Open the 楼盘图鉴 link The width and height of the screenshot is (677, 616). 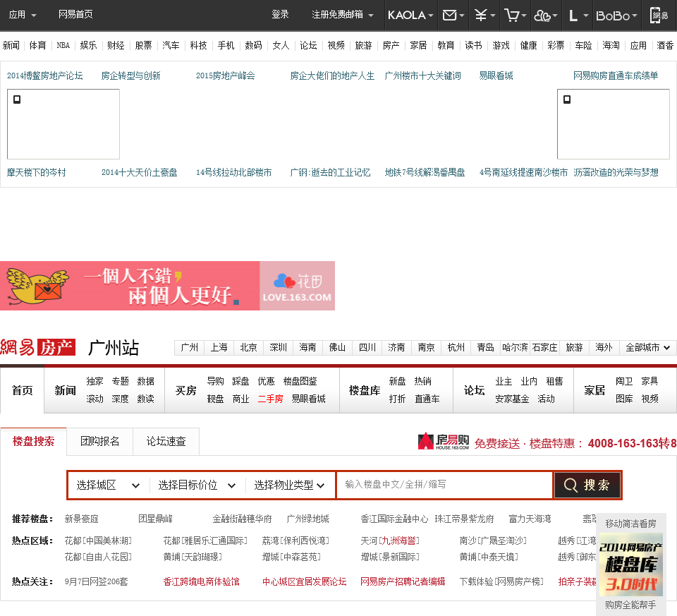click(x=300, y=381)
